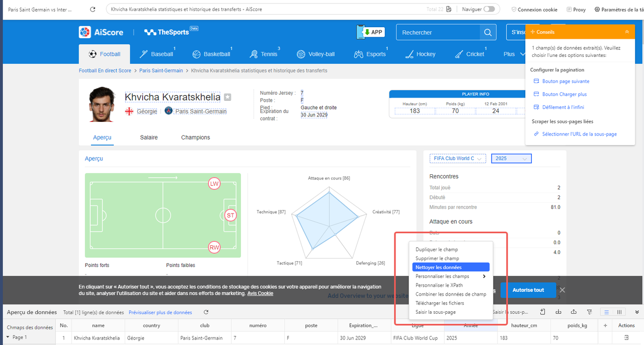The width and height of the screenshot is (644, 345).
Task: Click the APP download icon
Action: tap(370, 32)
